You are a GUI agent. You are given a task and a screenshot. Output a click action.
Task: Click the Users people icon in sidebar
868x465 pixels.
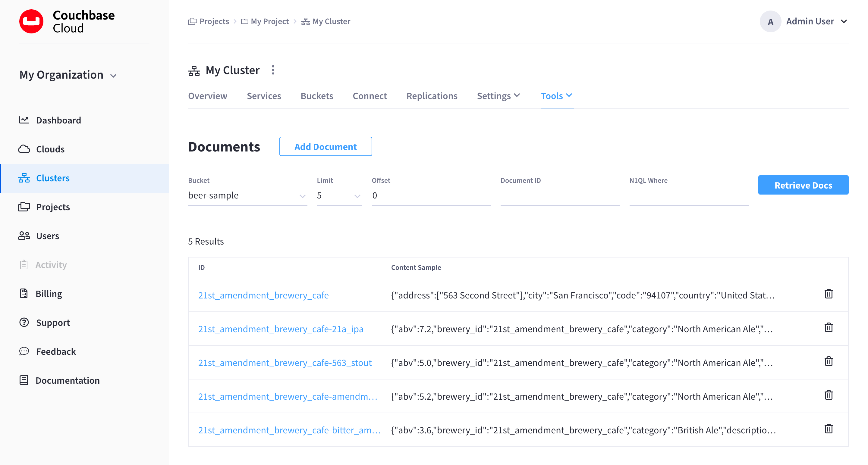click(24, 236)
